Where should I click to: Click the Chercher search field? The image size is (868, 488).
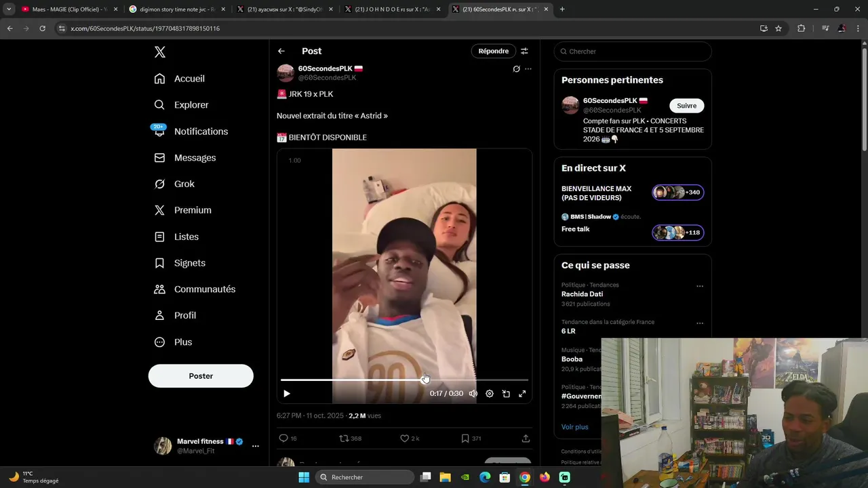[x=633, y=52]
